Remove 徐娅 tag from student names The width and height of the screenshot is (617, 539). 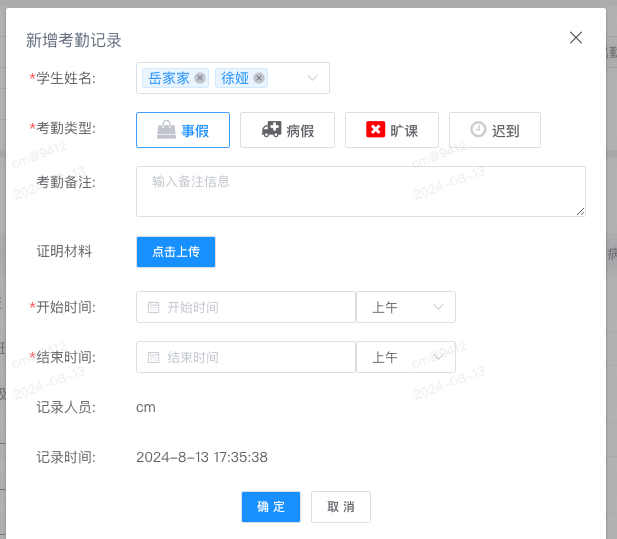(x=259, y=78)
